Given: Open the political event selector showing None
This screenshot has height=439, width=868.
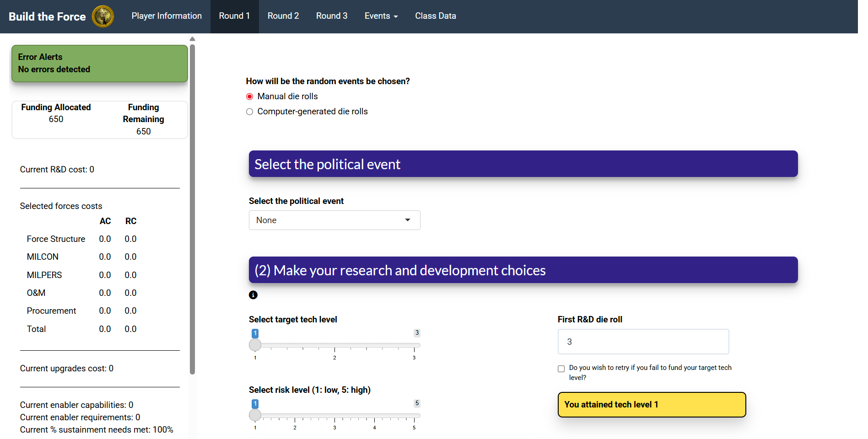Looking at the screenshot, I should (334, 220).
